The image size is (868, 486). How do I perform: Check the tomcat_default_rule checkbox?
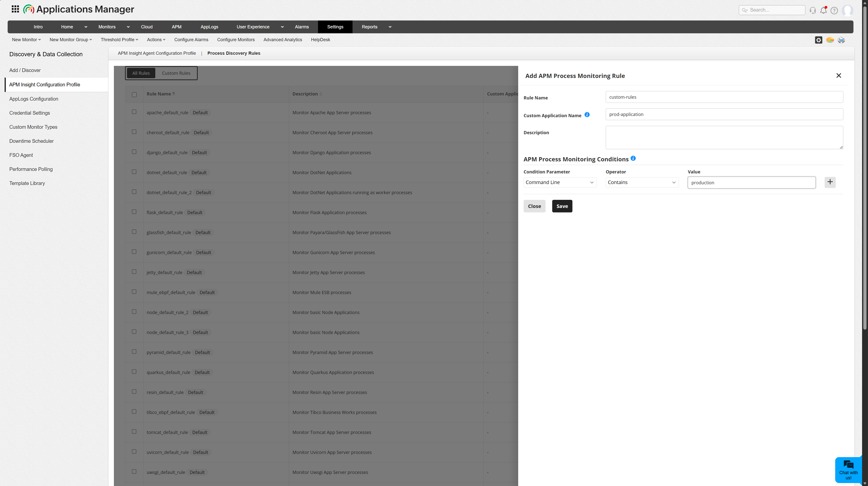point(134,431)
